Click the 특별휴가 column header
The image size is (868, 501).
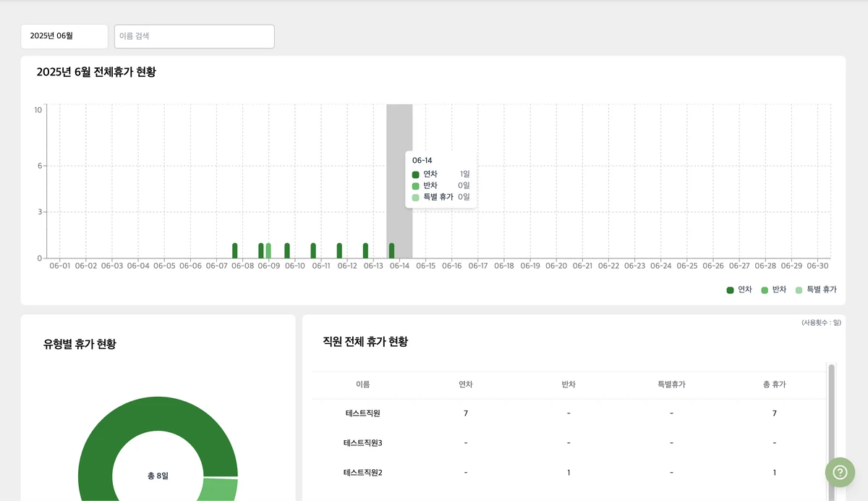point(671,384)
